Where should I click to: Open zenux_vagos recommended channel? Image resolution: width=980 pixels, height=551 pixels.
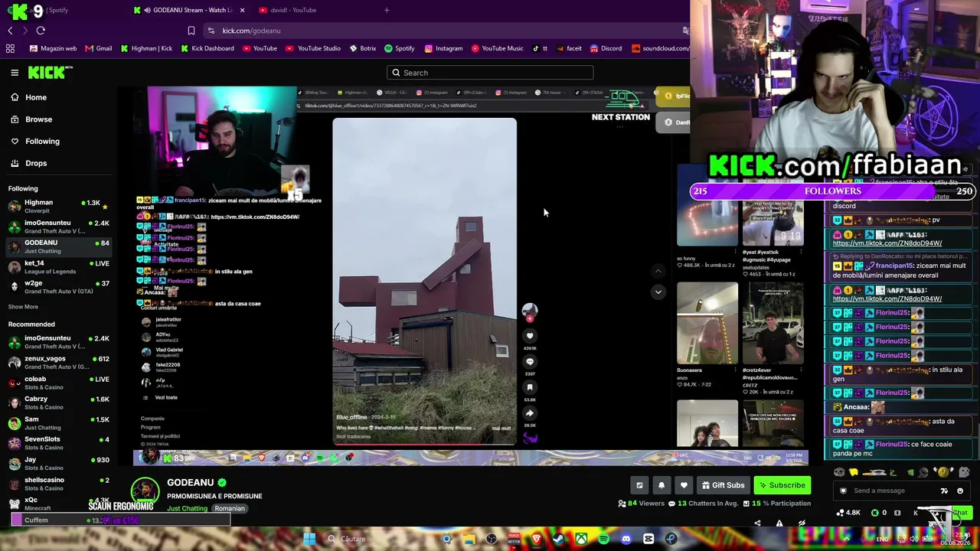pyautogui.click(x=58, y=362)
